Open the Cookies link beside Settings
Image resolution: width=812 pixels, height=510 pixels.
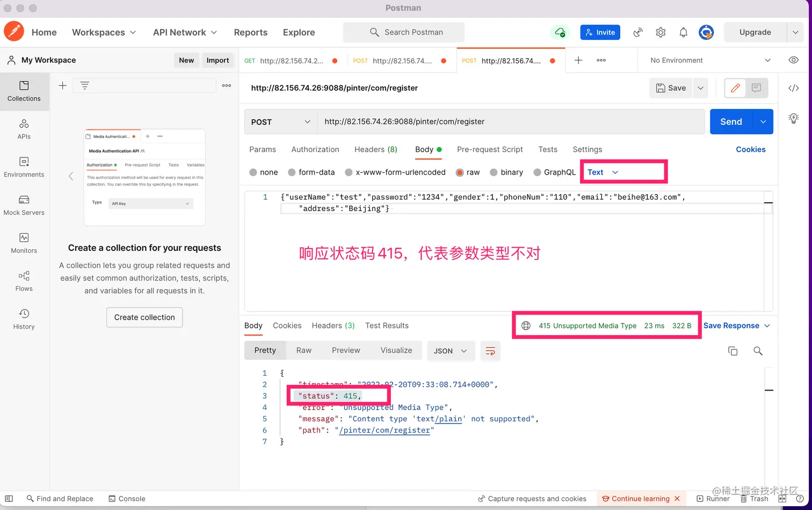tap(751, 149)
